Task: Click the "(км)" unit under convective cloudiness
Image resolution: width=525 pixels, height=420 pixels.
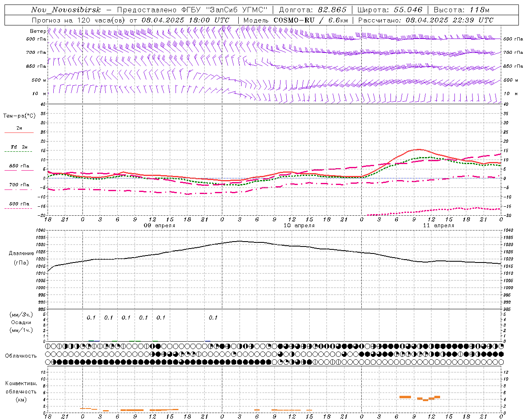Action: [21, 399]
